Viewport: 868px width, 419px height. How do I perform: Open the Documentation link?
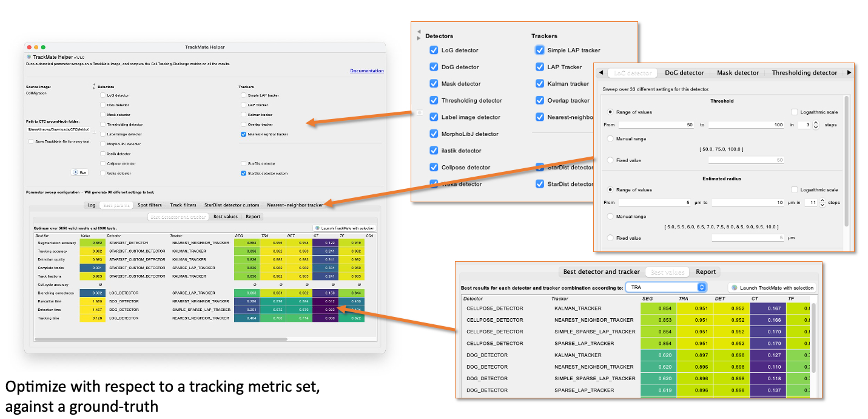click(366, 71)
